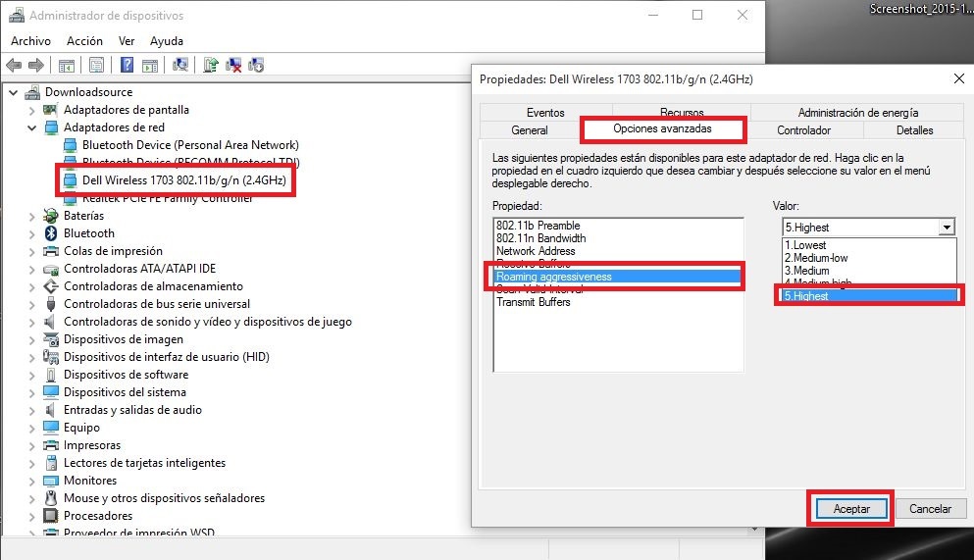Viewport: 974px width, 560px height.
Task: Toggle the show/hide action pane icon
Action: (x=150, y=65)
